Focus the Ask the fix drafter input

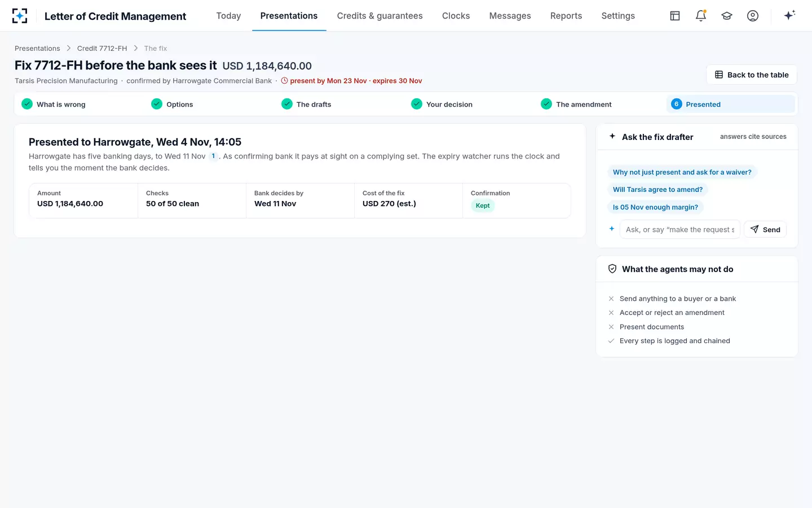pyautogui.click(x=680, y=229)
